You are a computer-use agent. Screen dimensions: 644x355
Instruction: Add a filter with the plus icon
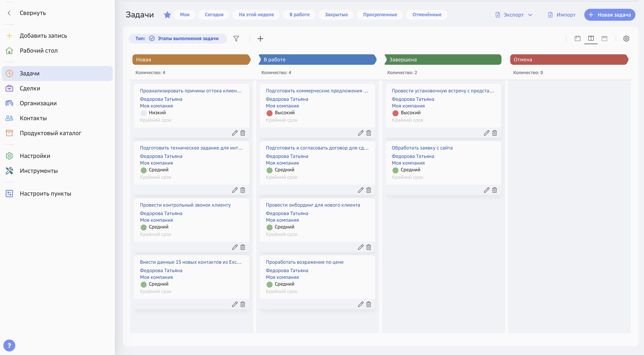click(x=260, y=38)
